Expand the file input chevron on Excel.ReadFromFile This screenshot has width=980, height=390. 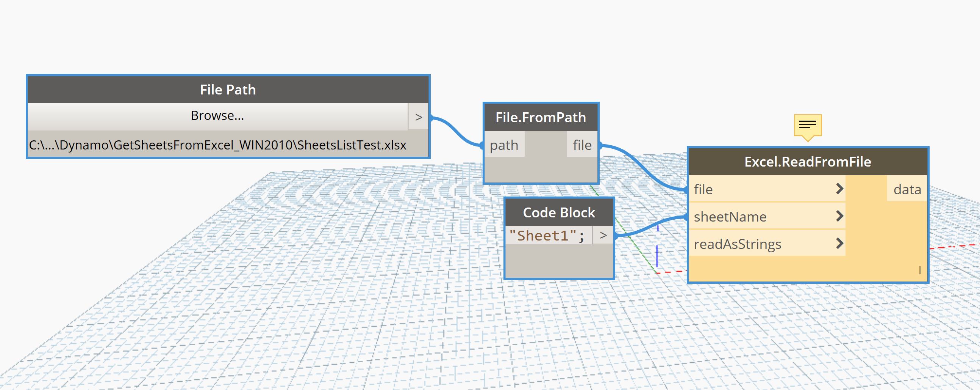pyautogui.click(x=839, y=189)
